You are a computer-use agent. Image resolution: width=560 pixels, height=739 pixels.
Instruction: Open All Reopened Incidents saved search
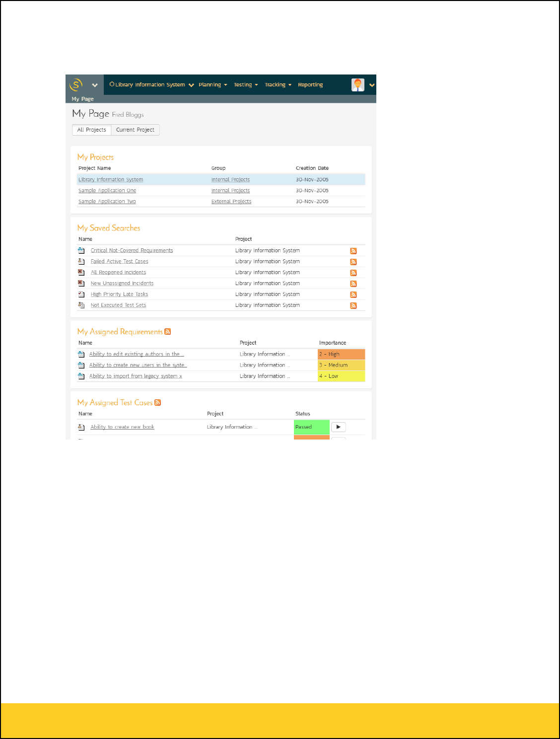[x=118, y=273]
